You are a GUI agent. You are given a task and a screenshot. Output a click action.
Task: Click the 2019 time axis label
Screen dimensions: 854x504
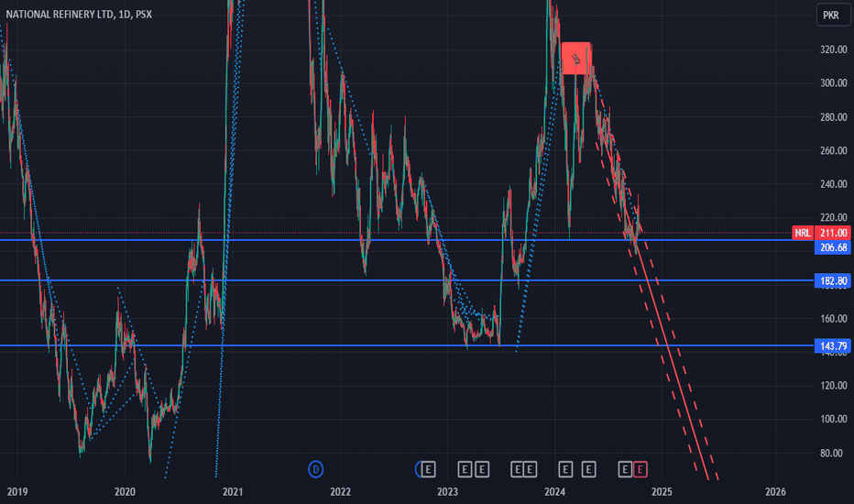pos(16,492)
